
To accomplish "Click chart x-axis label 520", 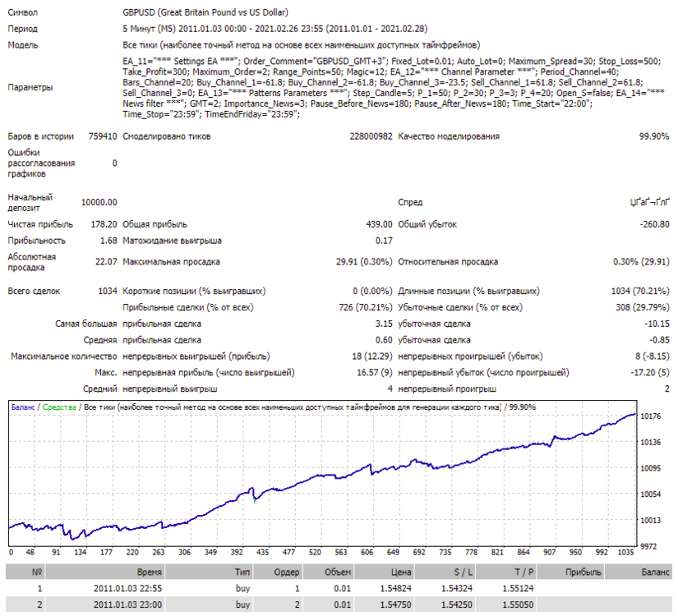I will point(315,553).
